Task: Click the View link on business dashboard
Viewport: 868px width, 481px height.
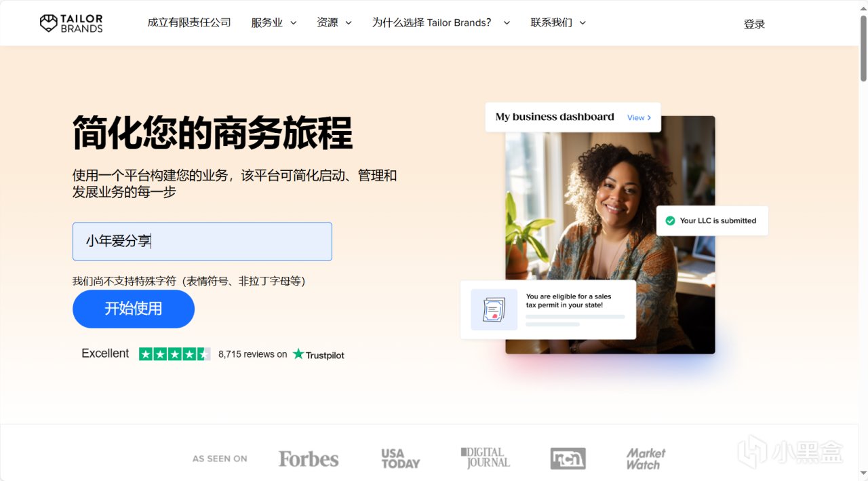Action: [639, 117]
